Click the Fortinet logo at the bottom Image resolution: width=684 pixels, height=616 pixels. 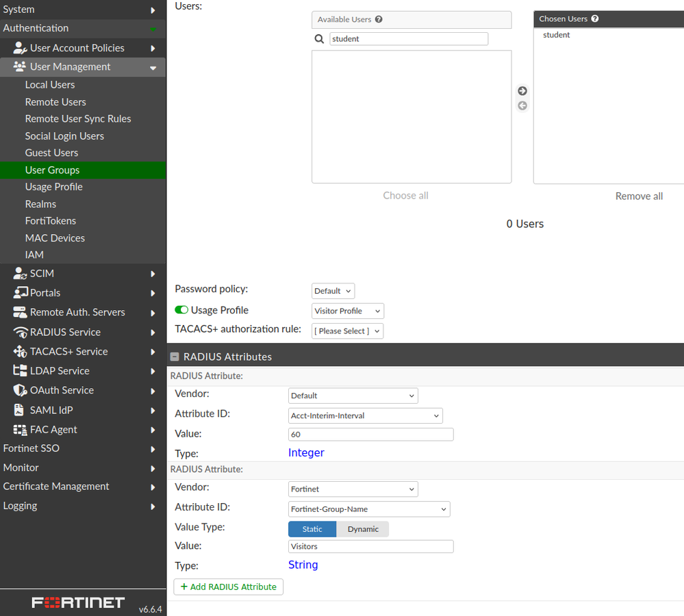point(77,602)
